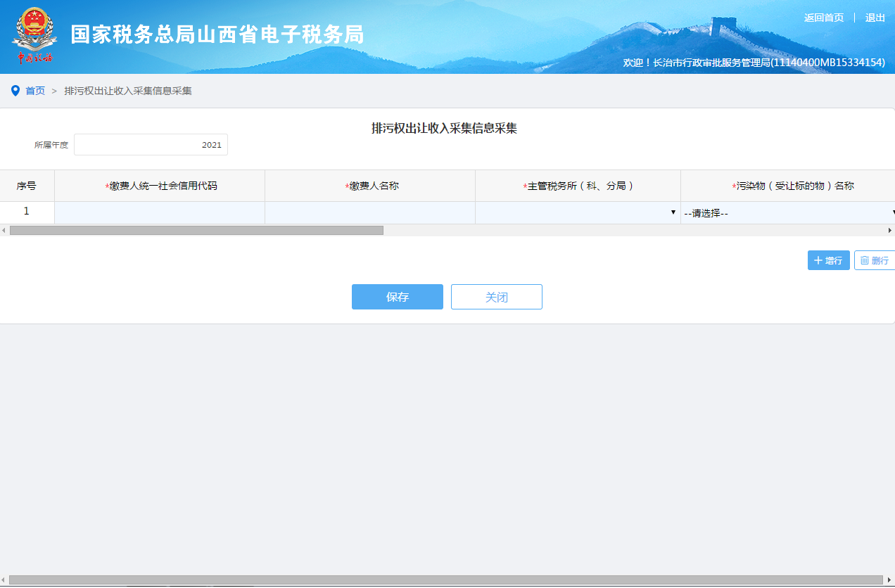This screenshot has height=588, width=895.
Task: Click the table scrollbar right arrow
Action: pos(890,230)
